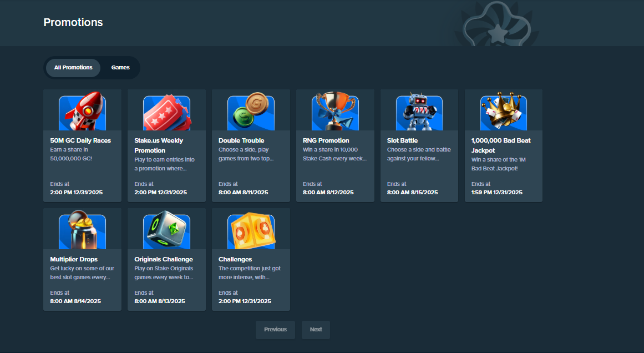
Task: Go to the Next page
Action: pyautogui.click(x=316, y=330)
